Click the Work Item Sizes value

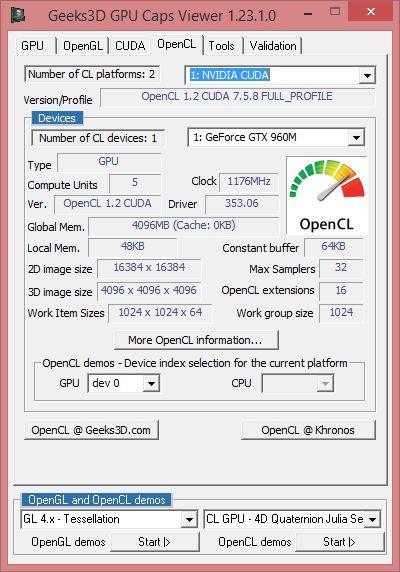[x=160, y=313]
